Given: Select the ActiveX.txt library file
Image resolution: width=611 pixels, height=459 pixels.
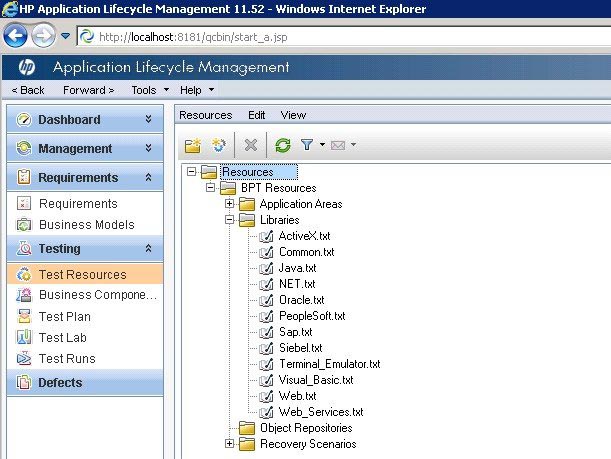Looking at the screenshot, I should click(x=304, y=236).
